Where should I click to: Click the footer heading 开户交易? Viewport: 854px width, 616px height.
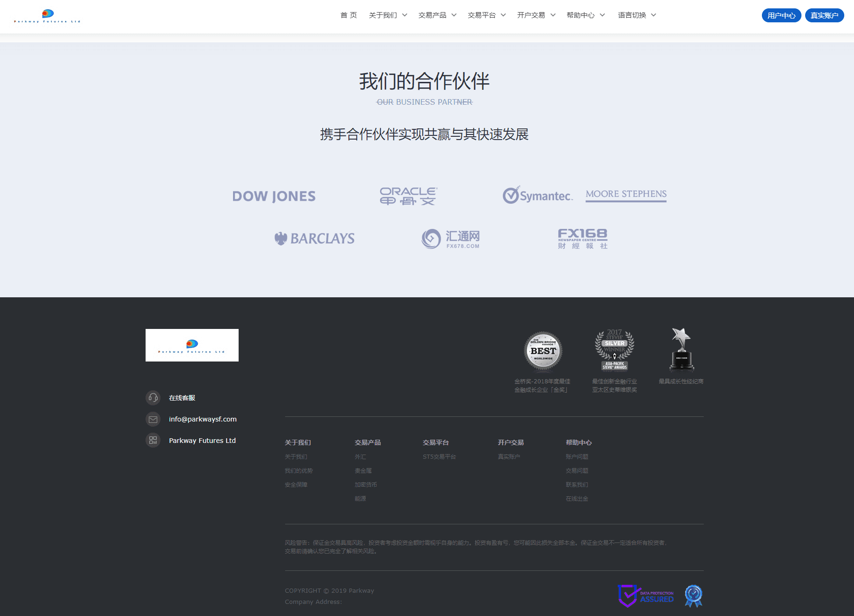(x=511, y=442)
